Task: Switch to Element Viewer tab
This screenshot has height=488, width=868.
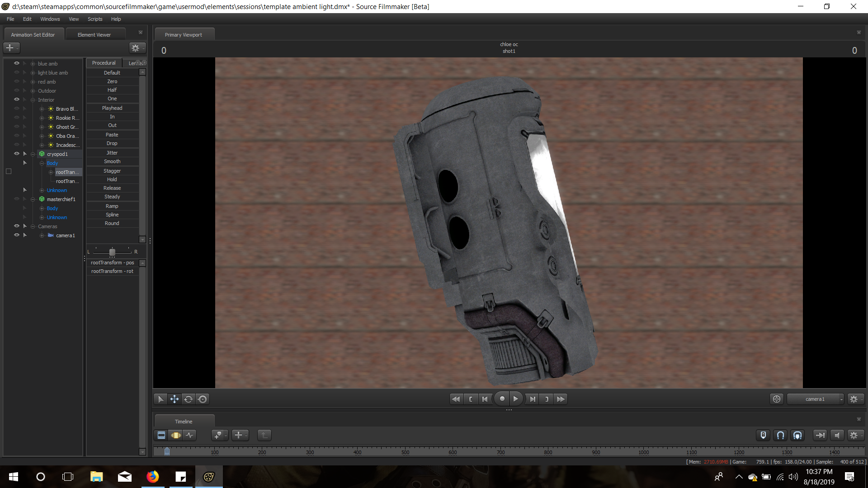Action: [94, 35]
